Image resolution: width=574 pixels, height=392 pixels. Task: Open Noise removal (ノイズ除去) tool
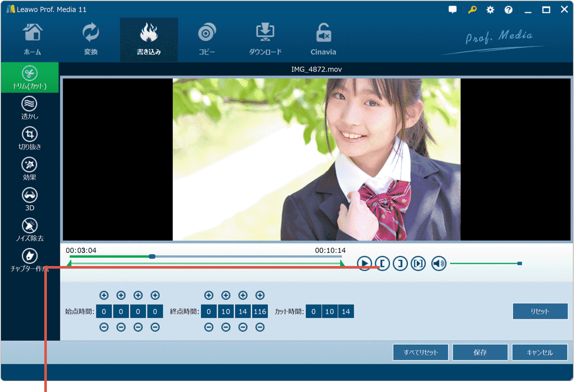coord(30,229)
